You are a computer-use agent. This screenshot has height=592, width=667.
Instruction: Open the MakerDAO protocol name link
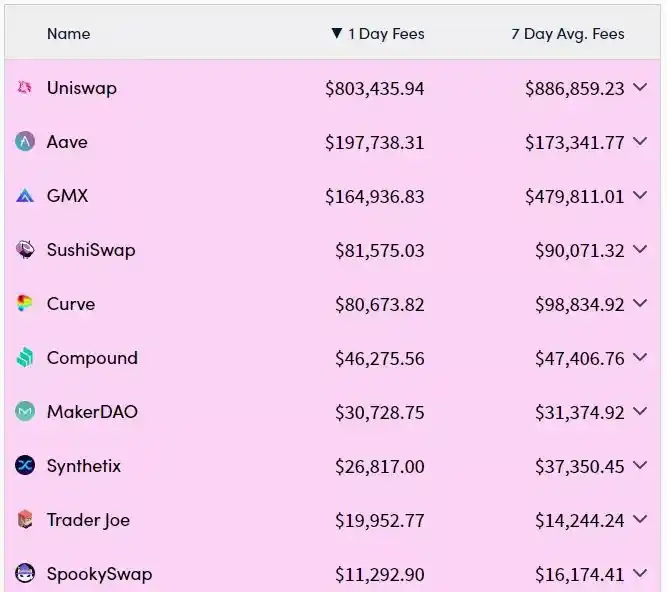point(92,412)
